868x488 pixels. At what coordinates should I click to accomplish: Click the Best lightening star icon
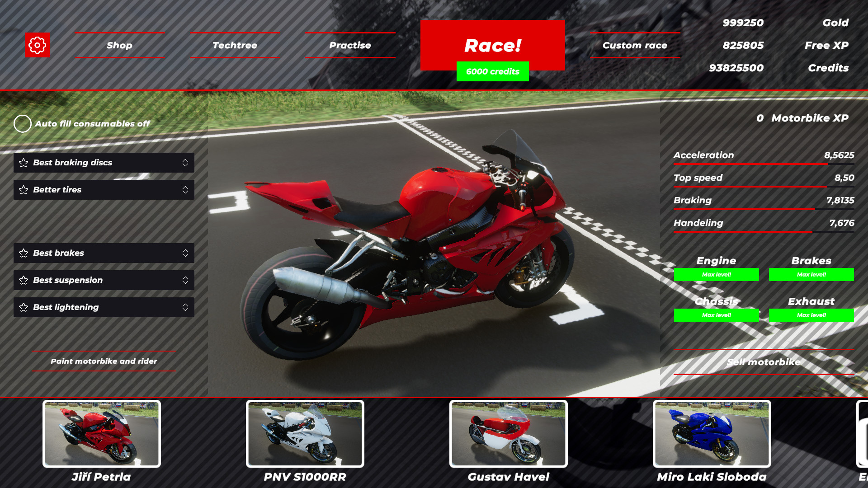(23, 307)
